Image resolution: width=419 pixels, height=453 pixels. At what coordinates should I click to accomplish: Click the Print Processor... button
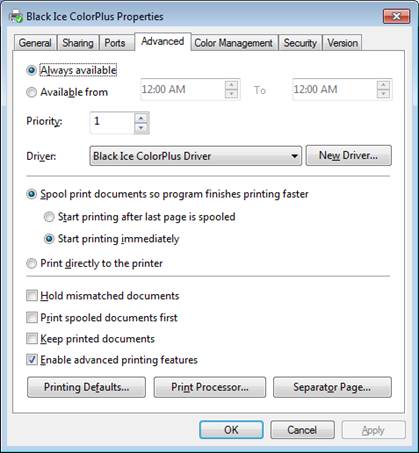click(210, 387)
